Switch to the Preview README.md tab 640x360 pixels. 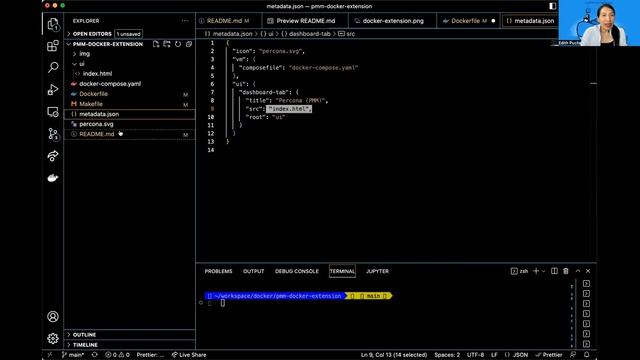305,21
